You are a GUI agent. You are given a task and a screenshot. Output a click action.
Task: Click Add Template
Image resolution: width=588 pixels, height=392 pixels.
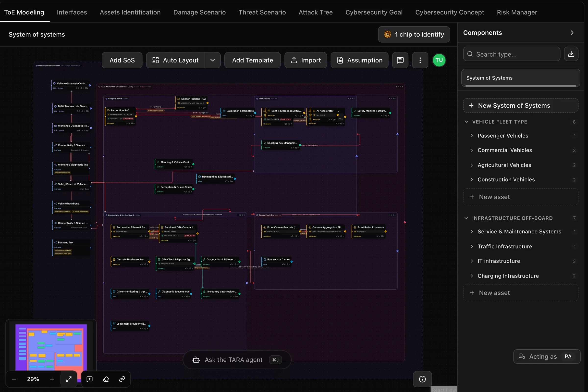point(252,60)
